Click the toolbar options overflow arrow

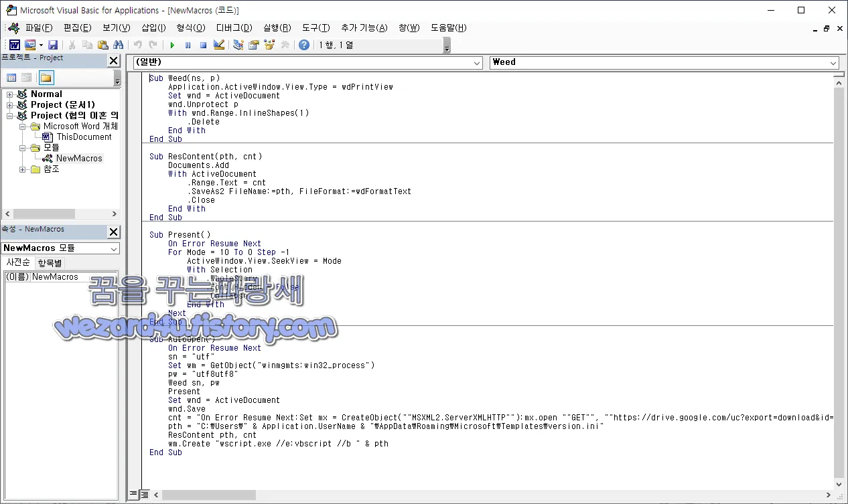447,46
